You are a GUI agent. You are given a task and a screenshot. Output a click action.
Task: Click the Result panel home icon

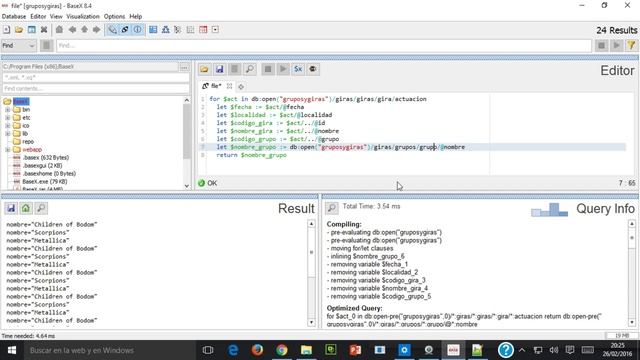tap(26, 208)
